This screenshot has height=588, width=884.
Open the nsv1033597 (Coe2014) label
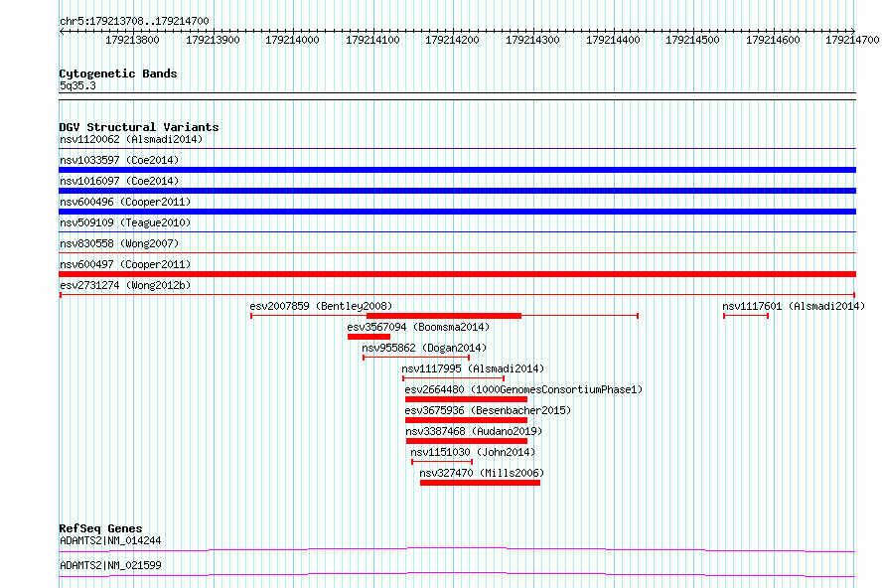pos(119,160)
